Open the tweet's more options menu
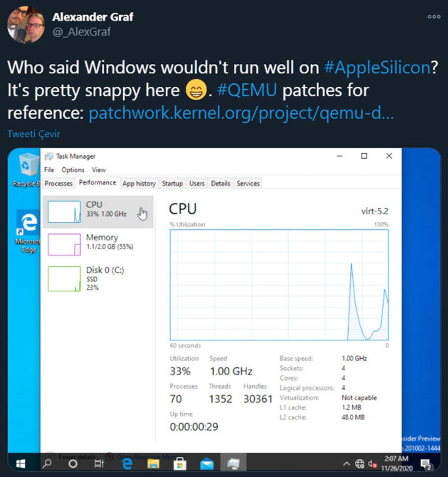This screenshot has width=448, height=477. click(434, 16)
